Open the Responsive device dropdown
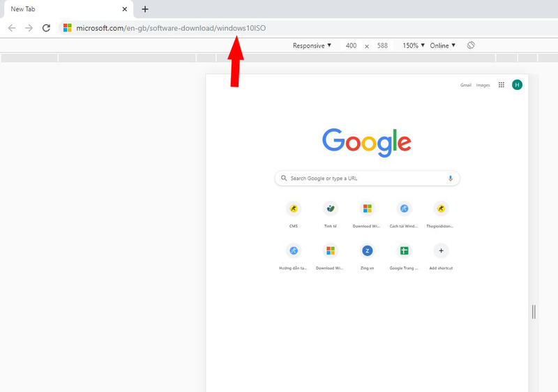This screenshot has width=558, height=392. coord(312,45)
